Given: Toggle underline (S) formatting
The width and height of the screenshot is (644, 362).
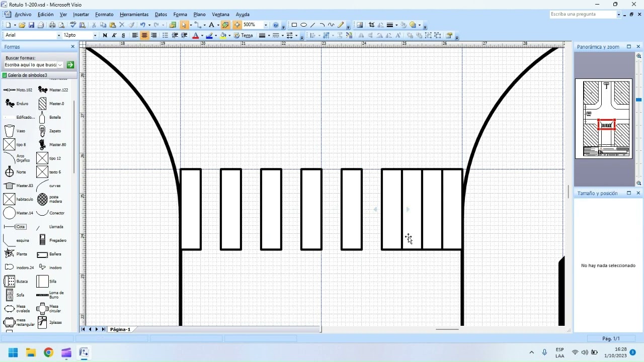Looking at the screenshot, I should click(123, 35).
